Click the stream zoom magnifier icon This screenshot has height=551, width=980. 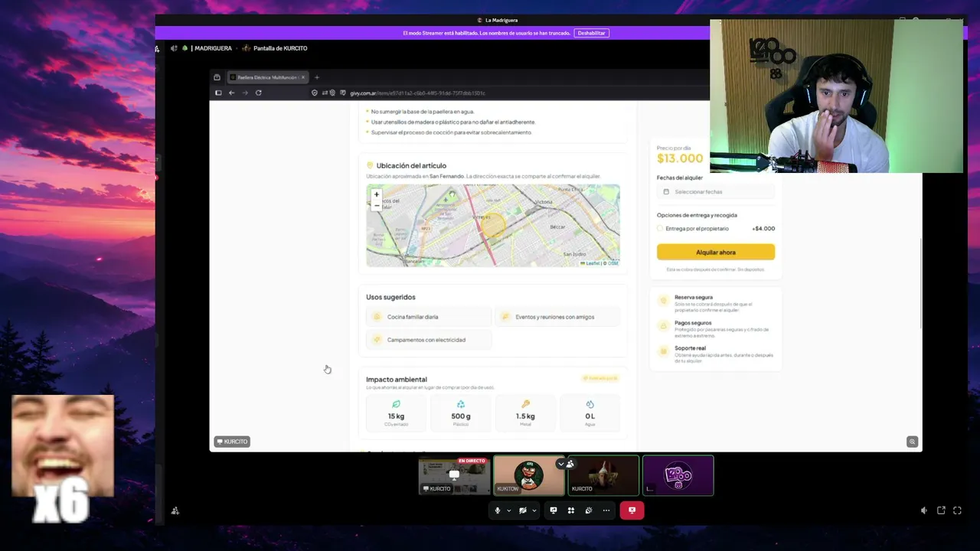(912, 442)
